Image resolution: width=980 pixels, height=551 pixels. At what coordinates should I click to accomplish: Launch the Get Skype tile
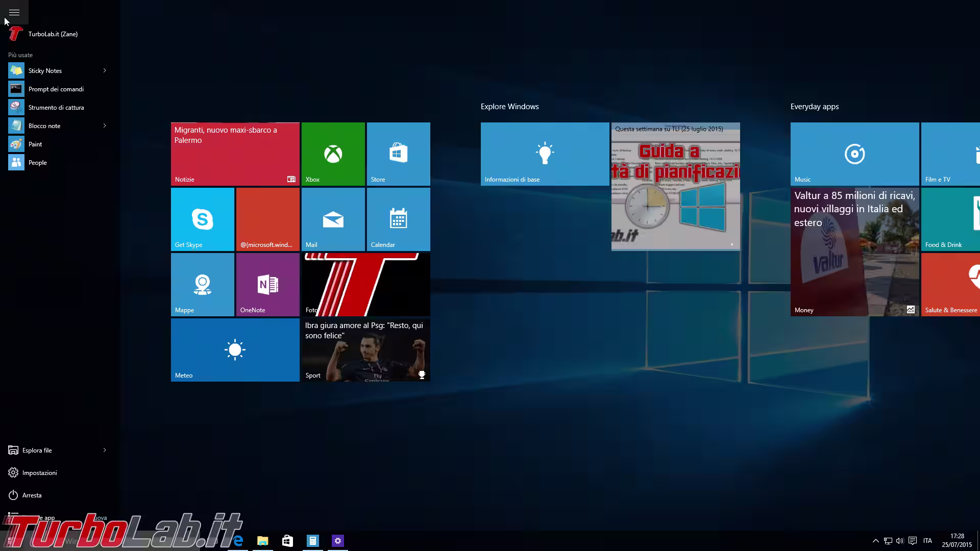202,219
